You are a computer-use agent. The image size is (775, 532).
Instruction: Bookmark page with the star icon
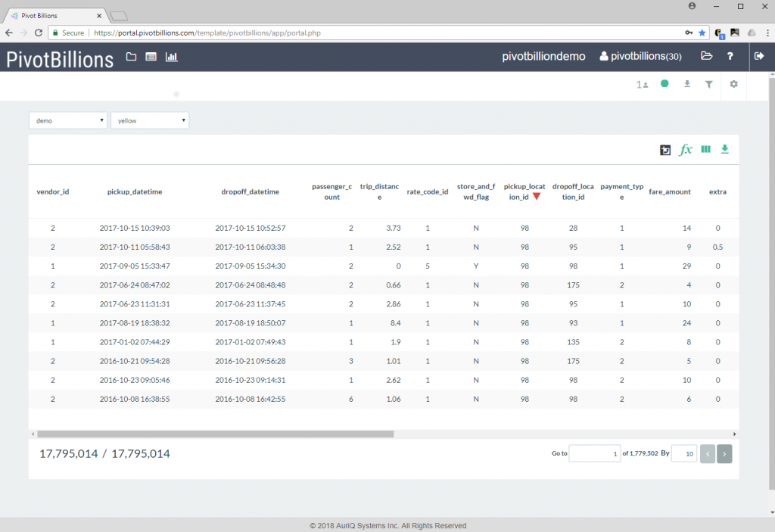[702, 33]
